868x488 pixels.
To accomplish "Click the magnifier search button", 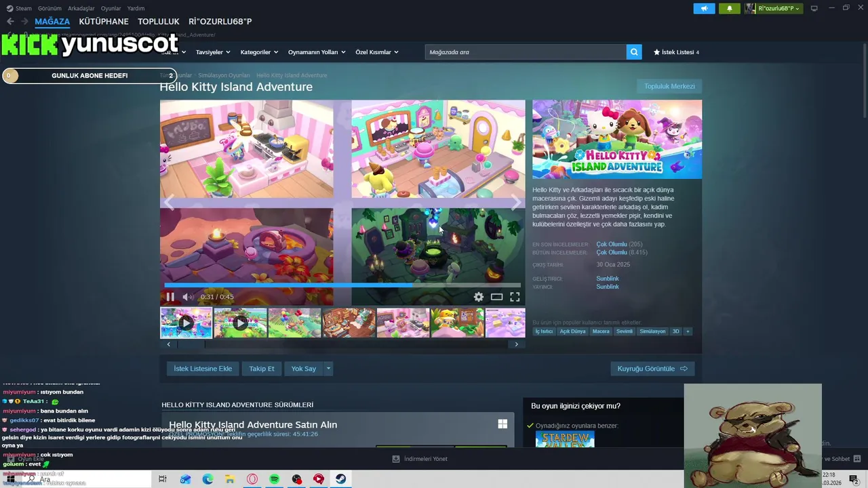I will [x=634, y=52].
